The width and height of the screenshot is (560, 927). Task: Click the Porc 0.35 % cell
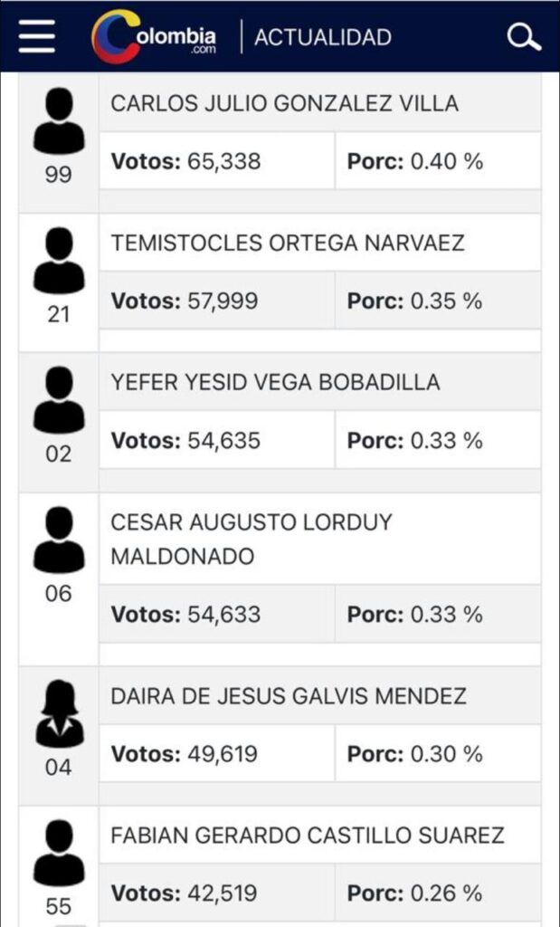pos(437,301)
